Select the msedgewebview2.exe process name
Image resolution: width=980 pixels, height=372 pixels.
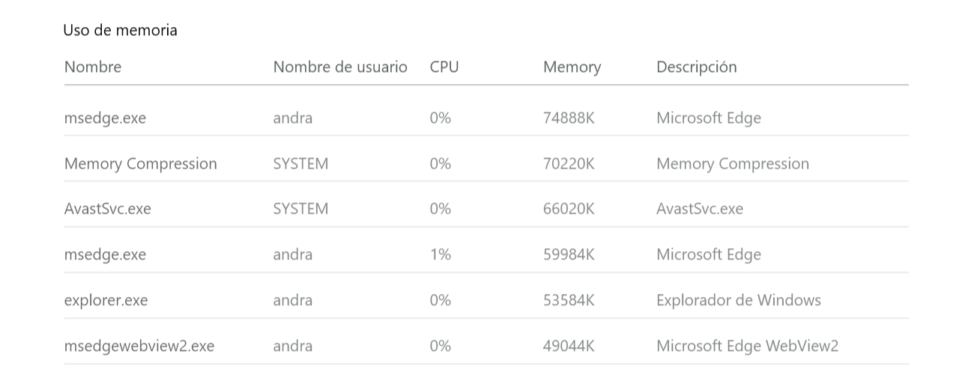click(x=139, y=346)
